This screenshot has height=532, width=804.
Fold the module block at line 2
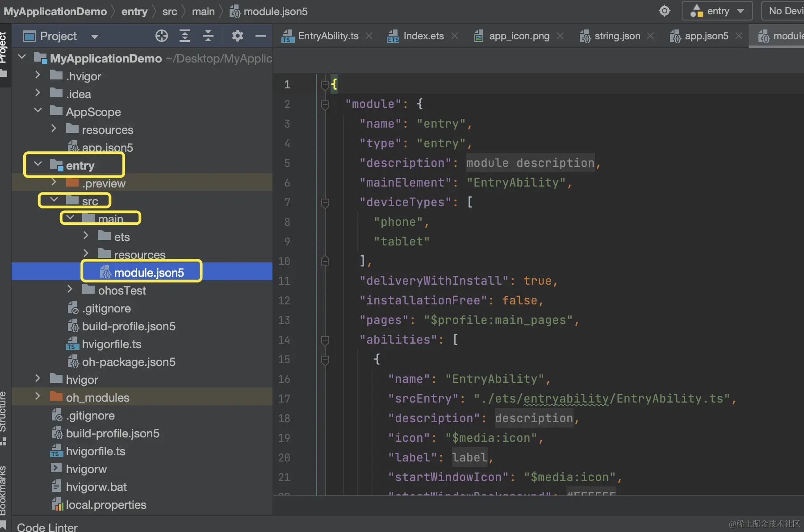click(325, 104)
